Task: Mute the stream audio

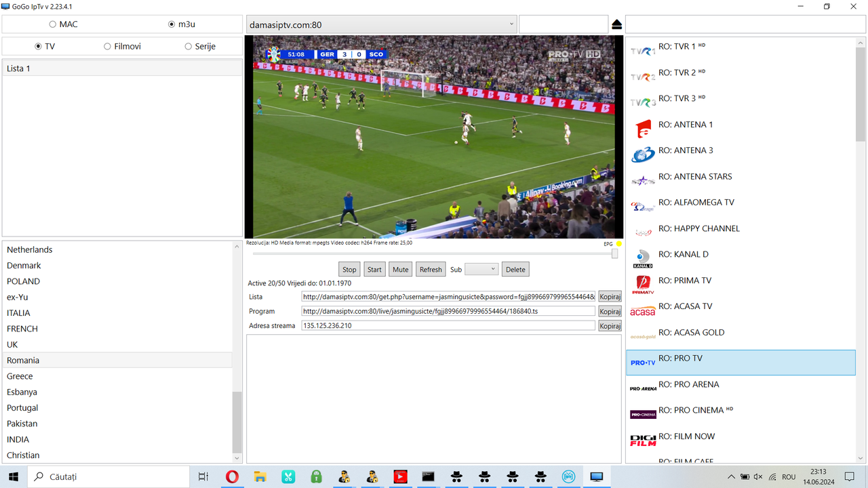Action: (400, 269)
